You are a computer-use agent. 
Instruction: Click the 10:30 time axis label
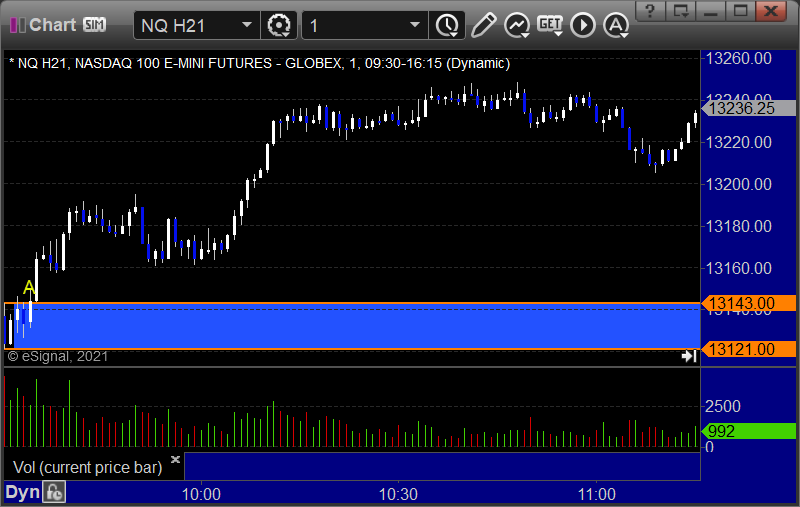click(x=398, y=494)
